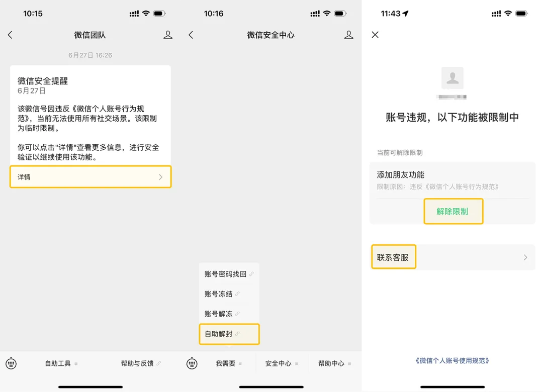Open 详情 row in security reminder card
Viewport: 543px width, 392px height.
point(90,177)
